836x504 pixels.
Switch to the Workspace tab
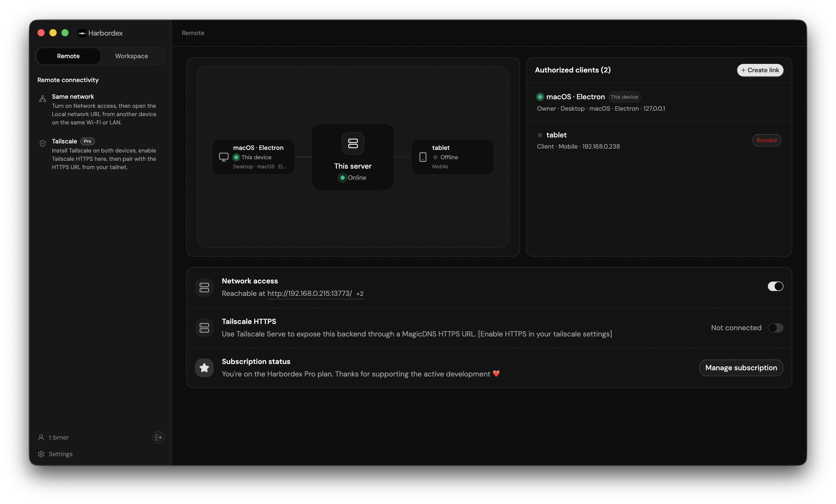coord(131,56)
